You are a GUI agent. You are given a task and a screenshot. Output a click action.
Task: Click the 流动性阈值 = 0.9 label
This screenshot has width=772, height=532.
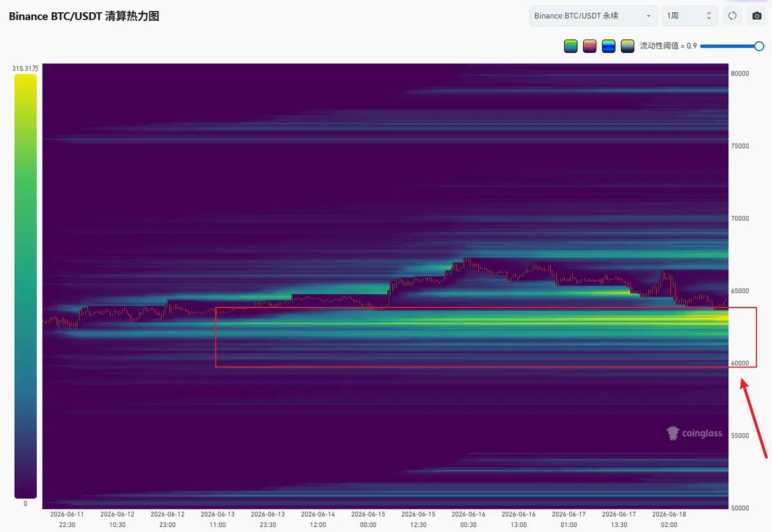coord(668,46)
